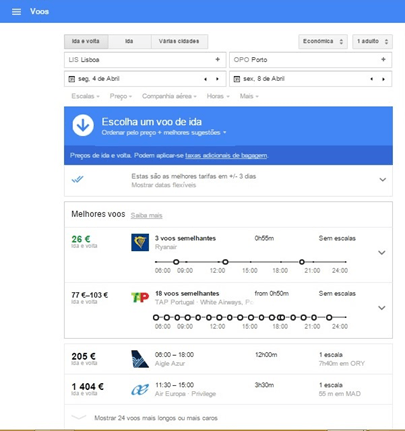405x431 pixels.
Task: Expand chevron beside Mostrar 24 voos
Action: (79, 417)
